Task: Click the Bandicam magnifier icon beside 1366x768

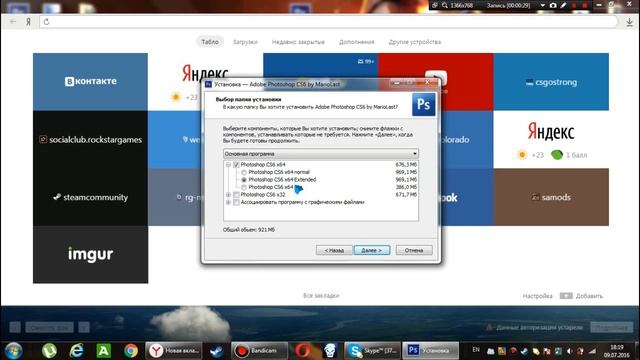Action: coord(445,5)
